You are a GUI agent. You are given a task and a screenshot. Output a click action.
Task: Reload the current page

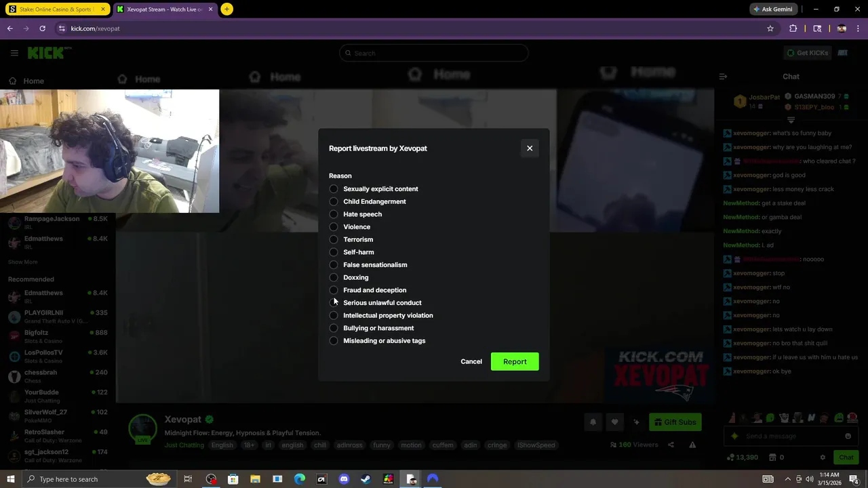[x=42, y=28]
